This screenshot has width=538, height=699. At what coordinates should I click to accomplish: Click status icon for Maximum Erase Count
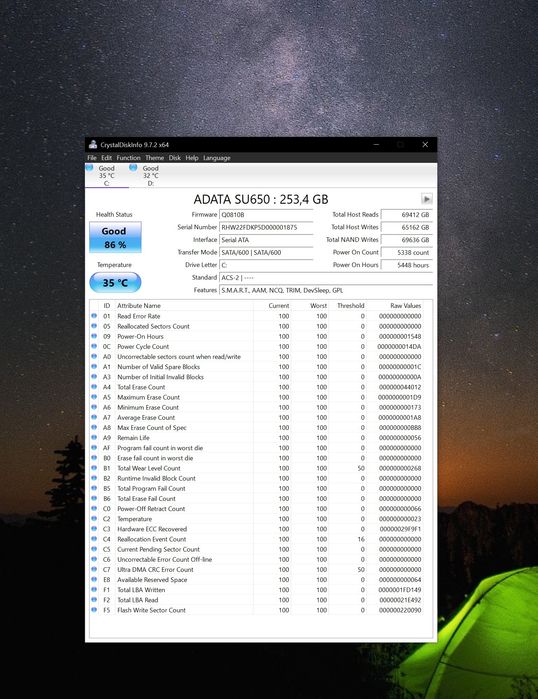94,397
